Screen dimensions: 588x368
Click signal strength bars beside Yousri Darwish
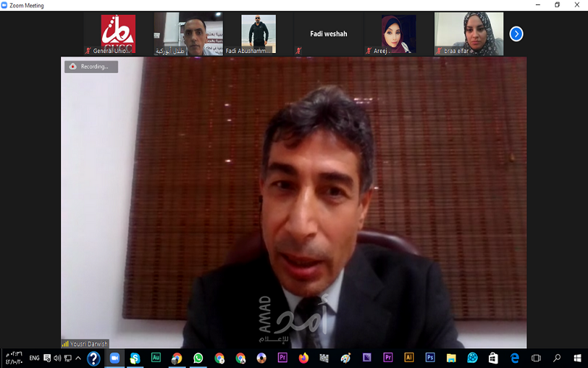pyautogui.click(x=65, y=344)
